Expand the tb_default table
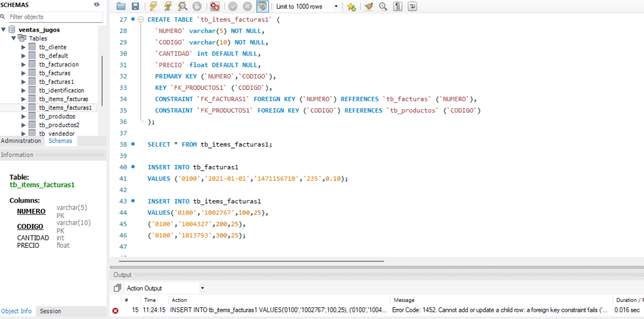Viewport: 644px width, 319px height. click(23, 56)
